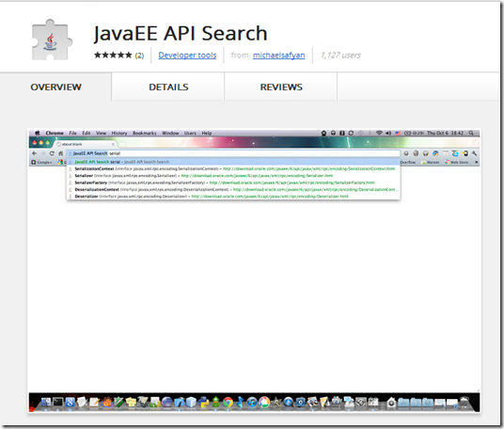Click the home page icon
This screenshot has height=429, width=504.
60,153
